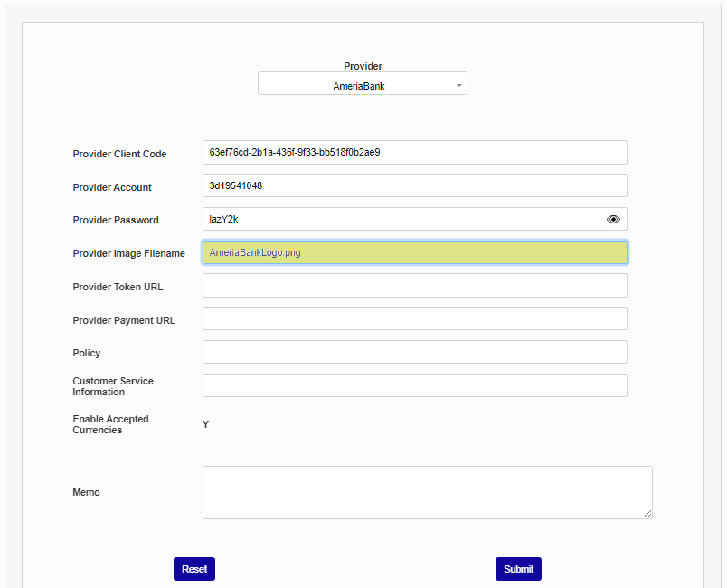The width and height of the screenshot is (727, 588).
Task: Click the Provider Client Code label
Action: coord(119,154)
